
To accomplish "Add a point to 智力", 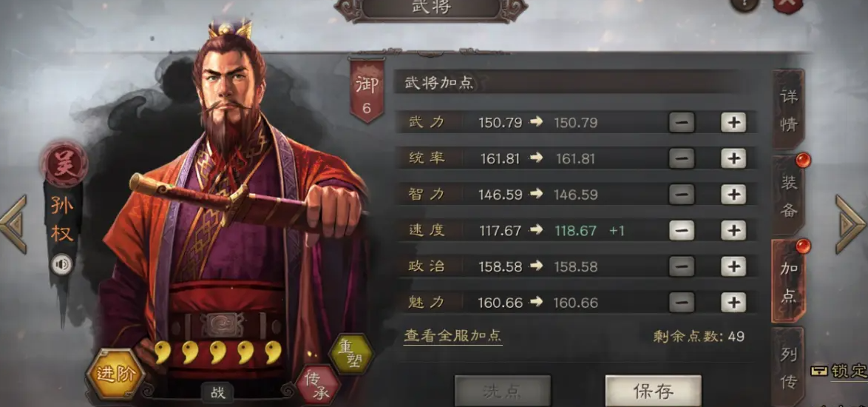I will pos(733,195).
